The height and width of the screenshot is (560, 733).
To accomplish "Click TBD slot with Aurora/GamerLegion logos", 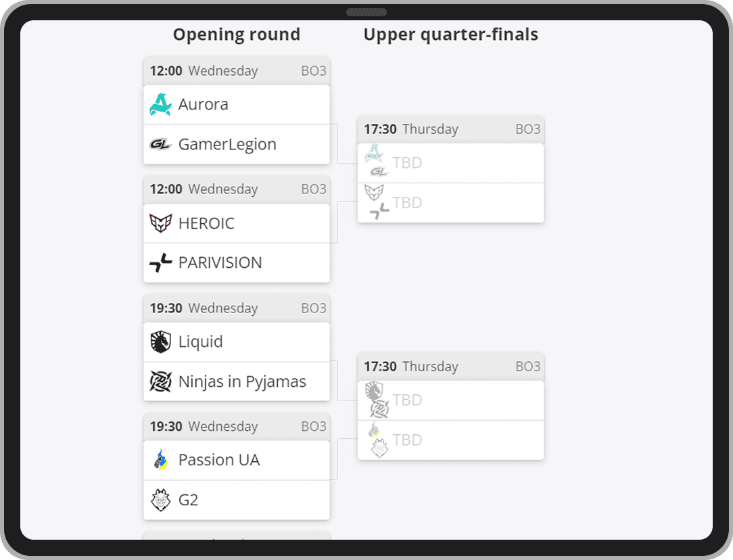I will (450, 163).
